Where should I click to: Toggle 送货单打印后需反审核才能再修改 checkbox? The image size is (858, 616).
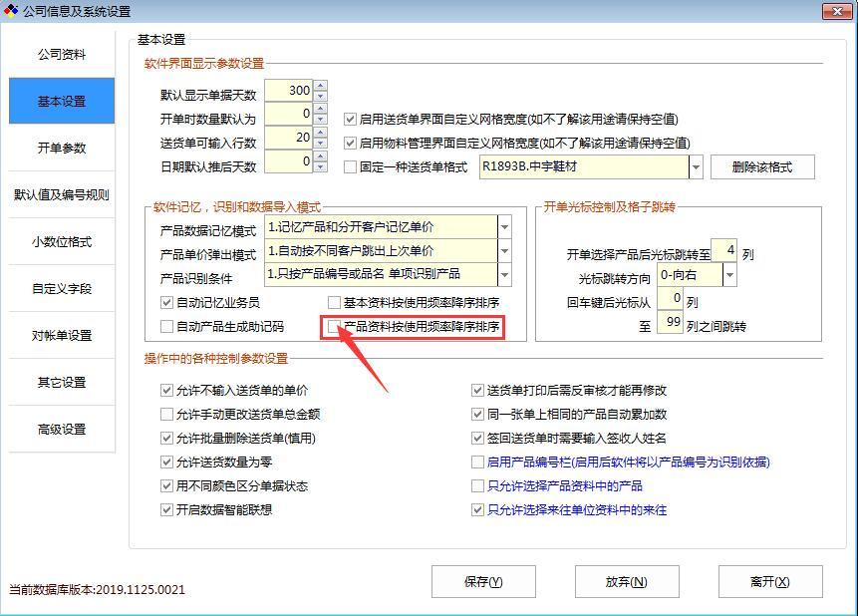(477, 391)
